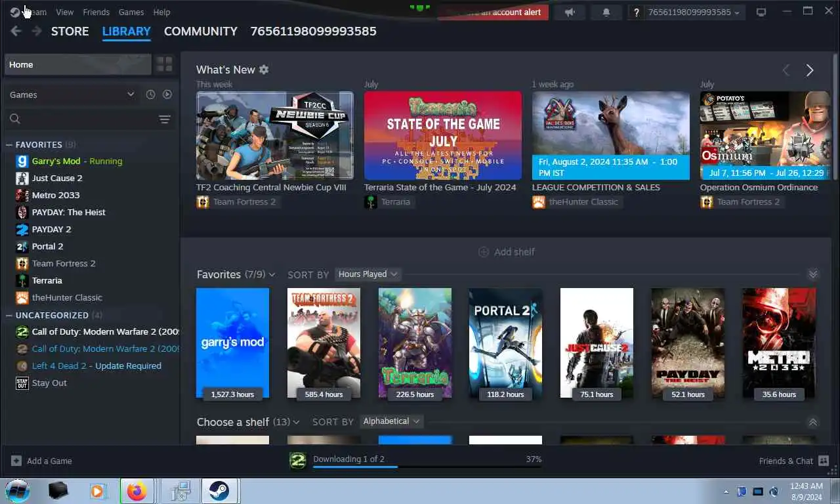Click the Home button in sidebar
Image resolution: width=840 pixels, height=504 pixels.
click(78, 64)
